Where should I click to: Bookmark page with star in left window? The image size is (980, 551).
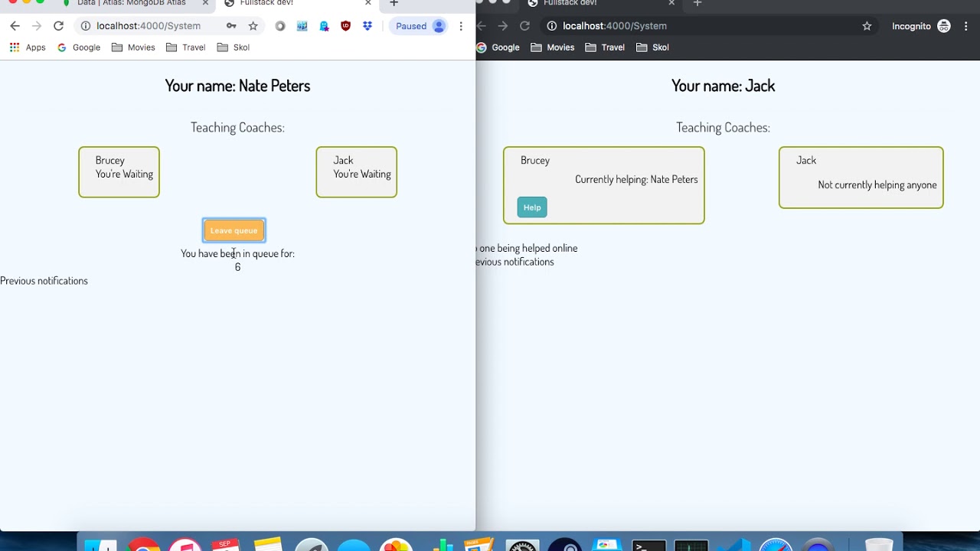[253, 26]
